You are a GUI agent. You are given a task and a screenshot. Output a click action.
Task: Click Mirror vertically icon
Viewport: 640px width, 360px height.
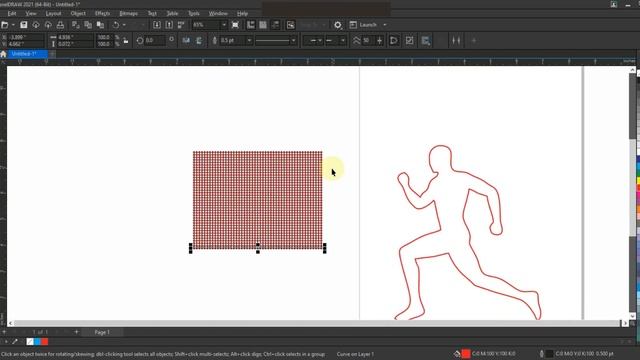click(199, 40)
